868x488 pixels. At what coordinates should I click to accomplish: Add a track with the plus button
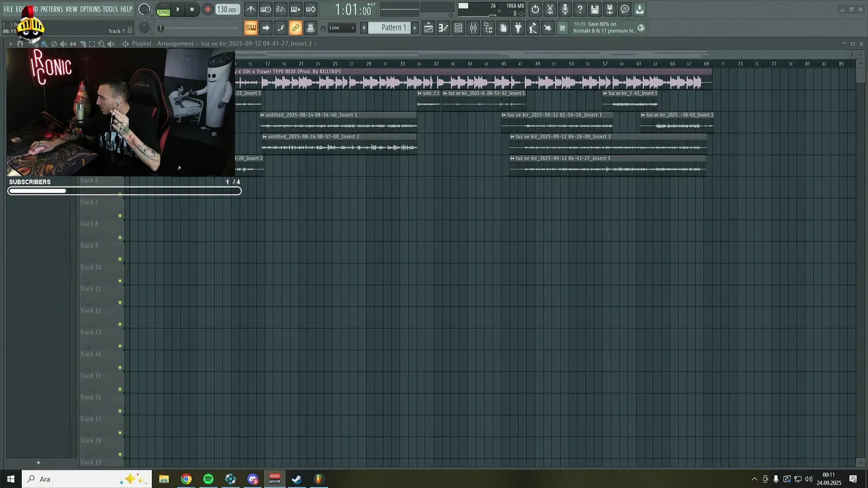tap(38, 463)
